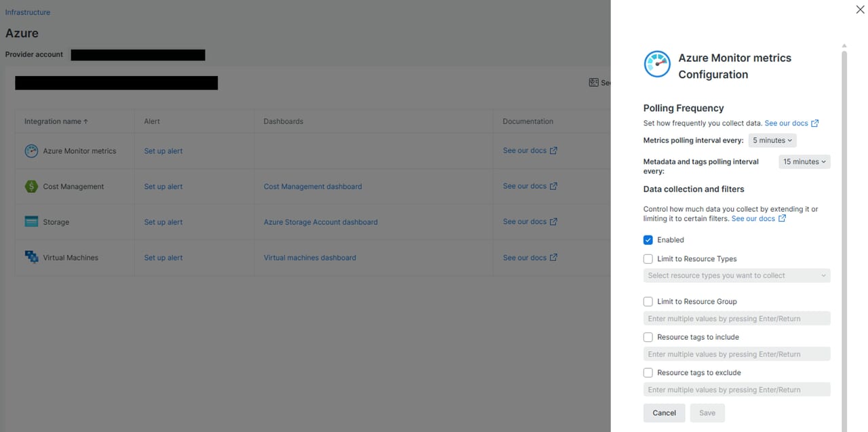868x432 pixels.
Task: Click the Virtual Machines icon
Action: click(x=31, y=258)
